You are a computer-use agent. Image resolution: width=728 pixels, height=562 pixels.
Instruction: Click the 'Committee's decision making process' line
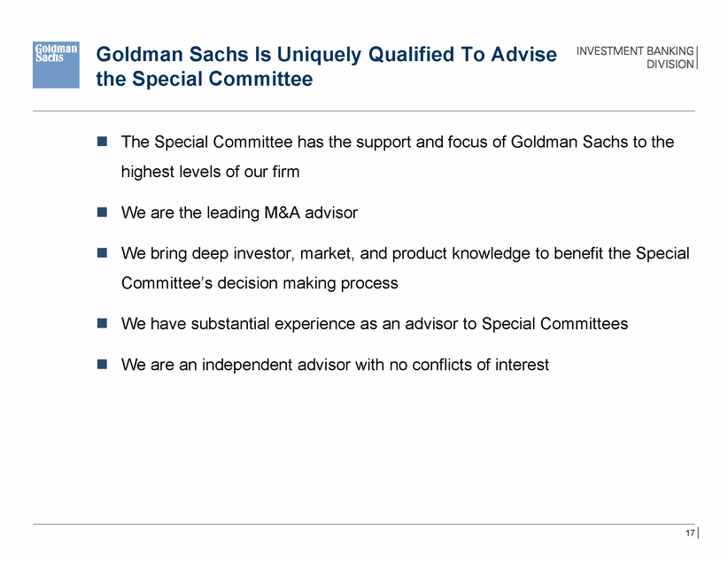click(259, 283)
